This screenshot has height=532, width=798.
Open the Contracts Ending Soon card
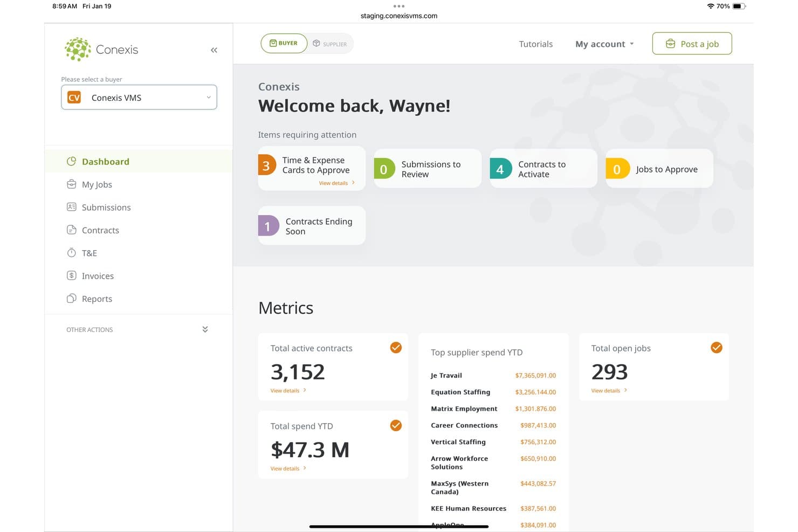[312, 226]
